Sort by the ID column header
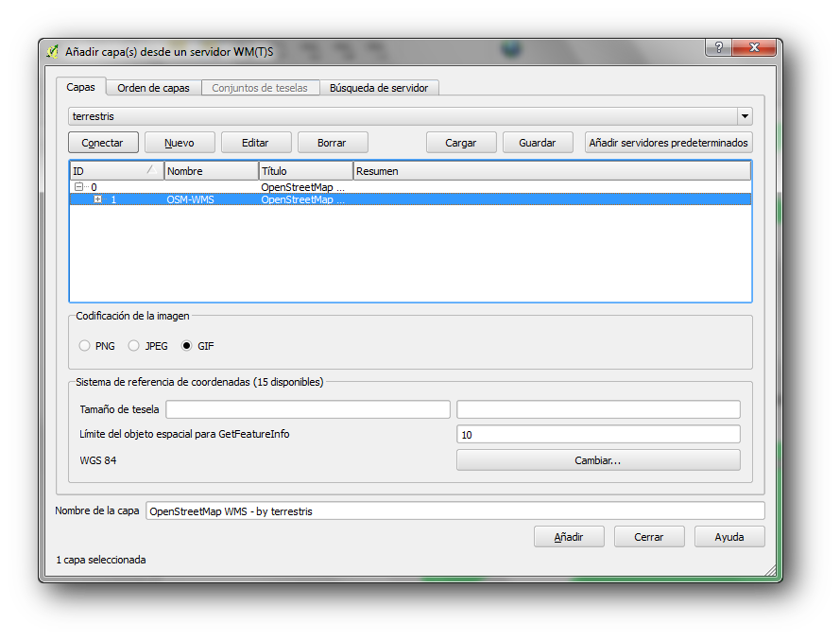 (117, 171)
